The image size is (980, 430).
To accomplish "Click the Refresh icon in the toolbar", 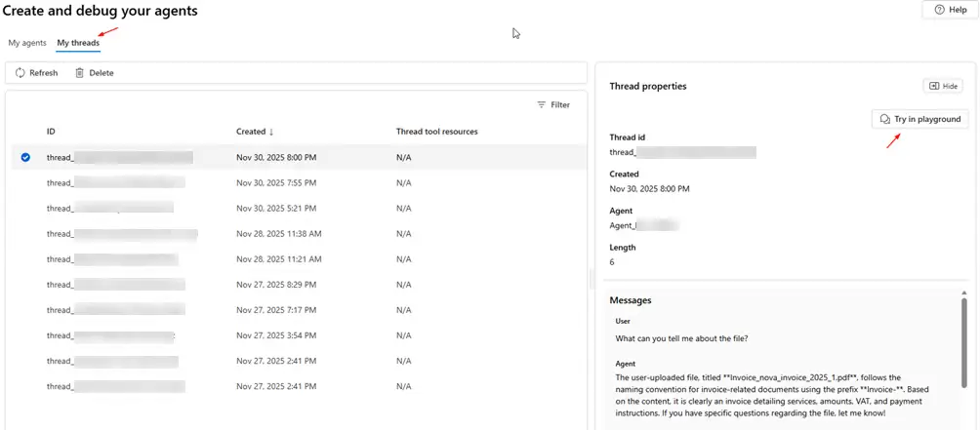I will coord(20,73).
